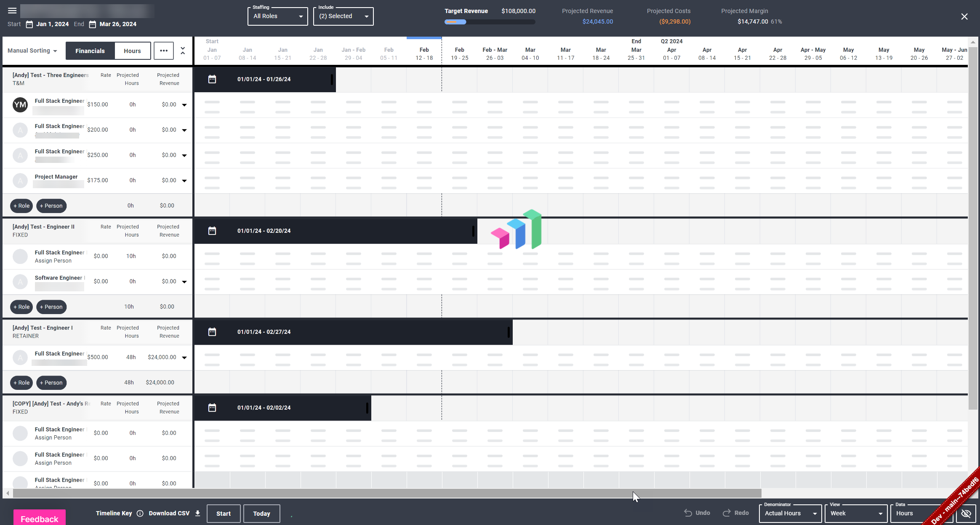Add Role to Engineer II project
Image resolution: width=980 pixels, height=525 pixels.
pyautogui.click(x=21, y=307)
